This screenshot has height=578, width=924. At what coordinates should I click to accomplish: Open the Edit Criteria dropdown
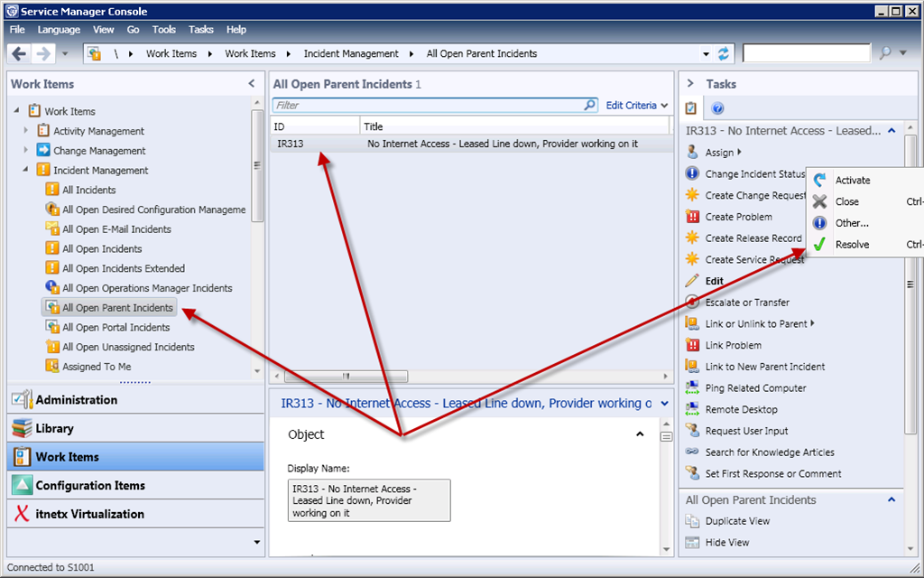tap(636, 106)
